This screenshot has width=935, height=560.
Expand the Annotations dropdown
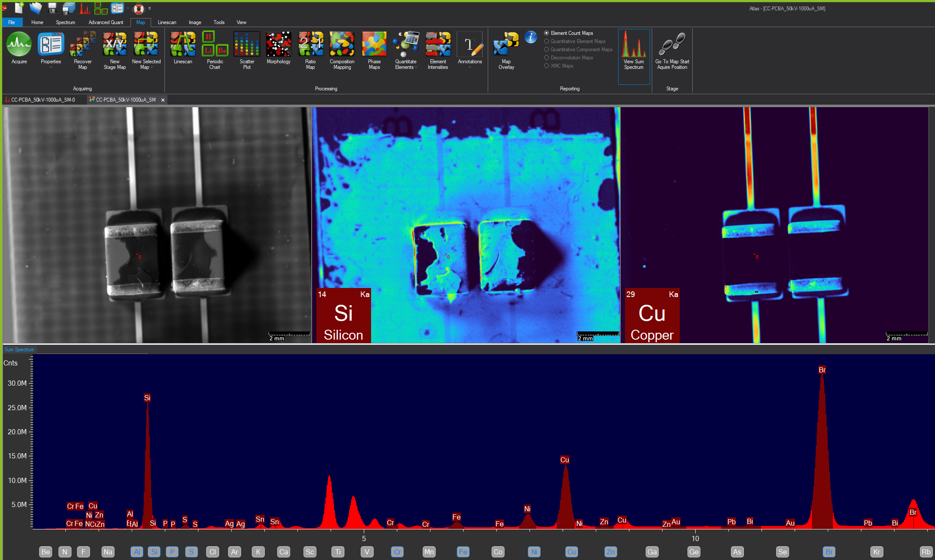(470, 67)
